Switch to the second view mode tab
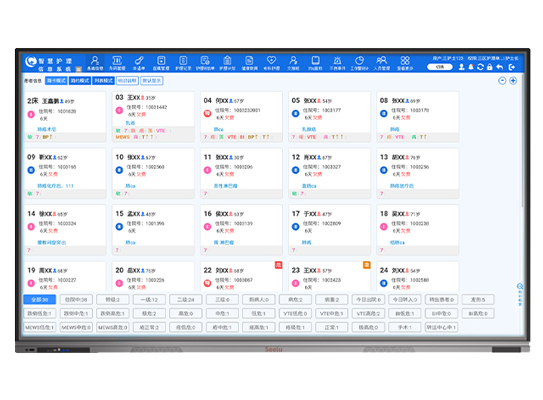 [80, 81]
